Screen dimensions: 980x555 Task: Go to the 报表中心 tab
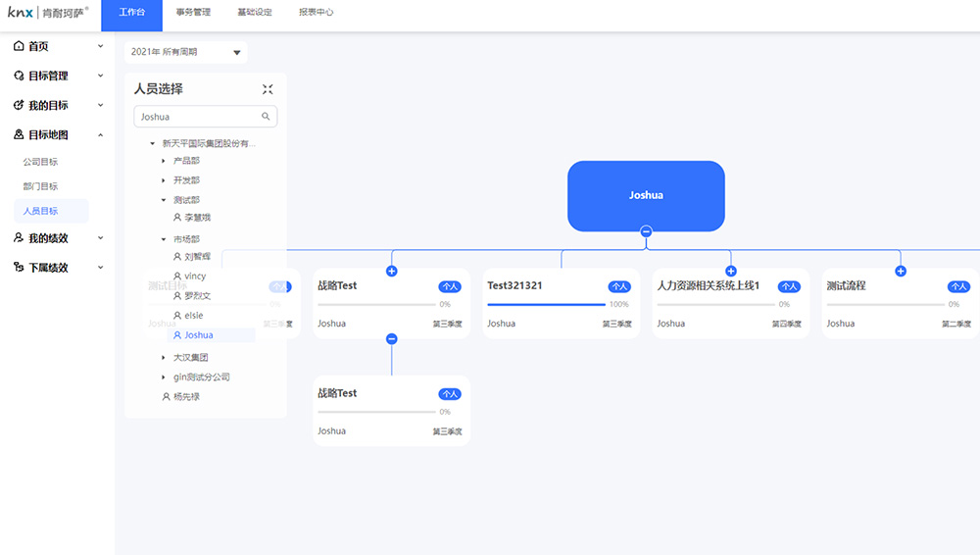[316, 13]
